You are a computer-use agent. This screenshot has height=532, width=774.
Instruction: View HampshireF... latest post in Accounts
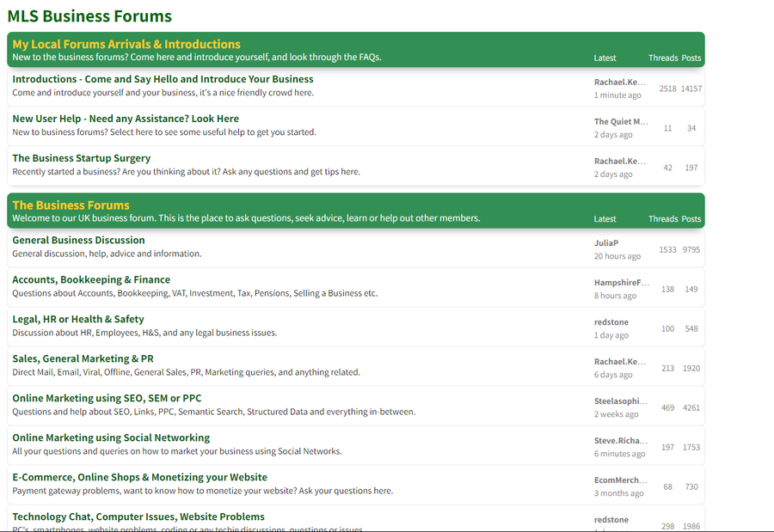621,283
